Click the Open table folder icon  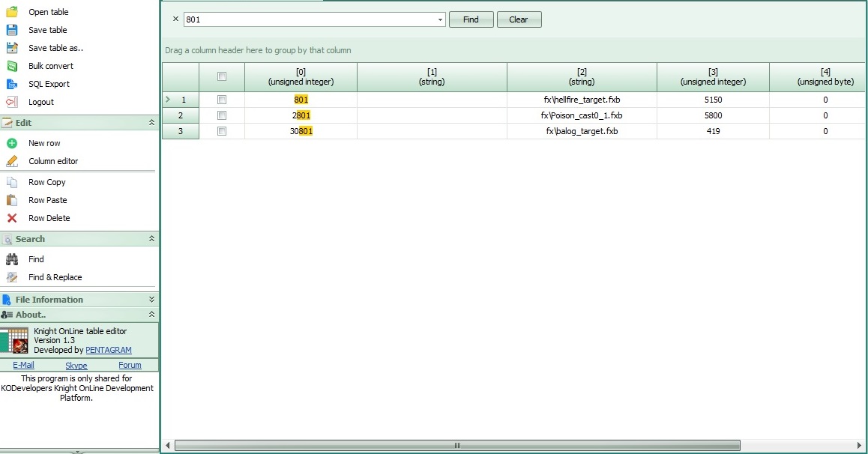click(x=12, y=12)
